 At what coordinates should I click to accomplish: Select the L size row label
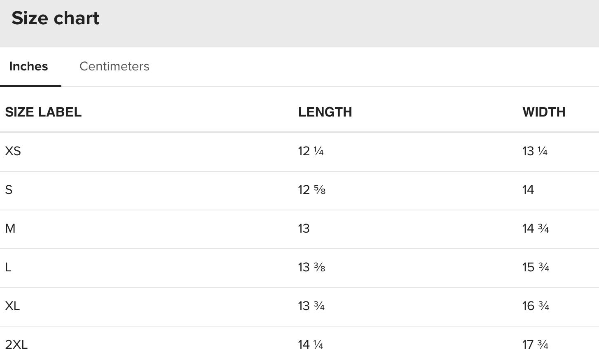point(8,267)
